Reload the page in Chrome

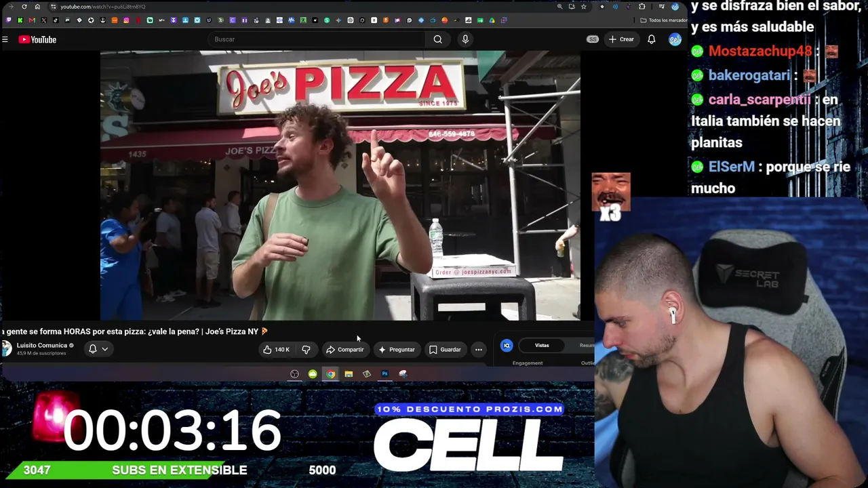click(x=24, y=7)
